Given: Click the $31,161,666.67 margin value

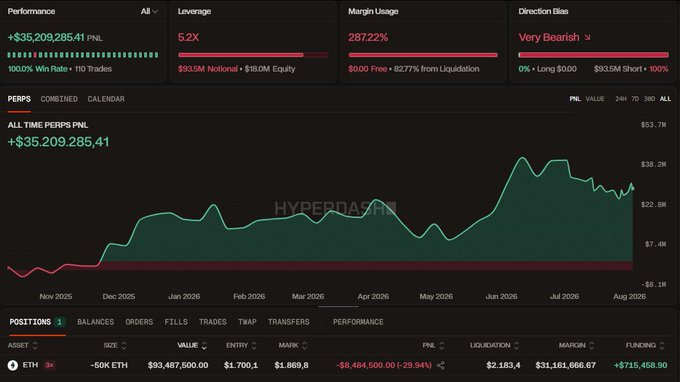Looking at the screenshot, I should click(x=566, y=365).
